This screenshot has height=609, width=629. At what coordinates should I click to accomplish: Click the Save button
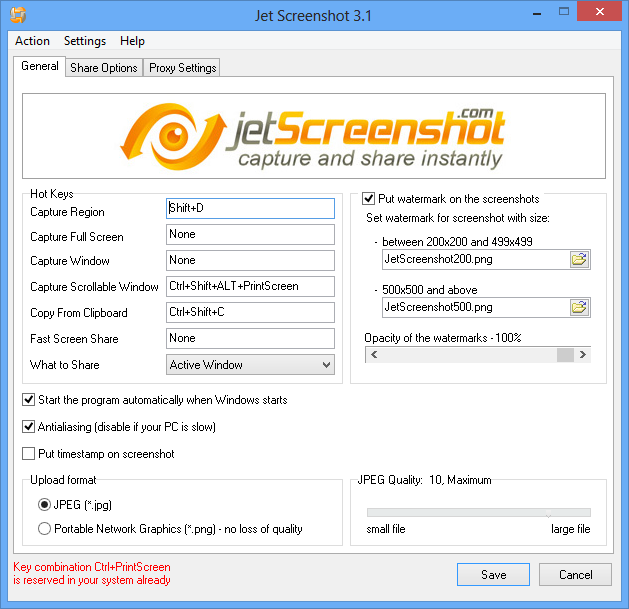coord(493,574)
